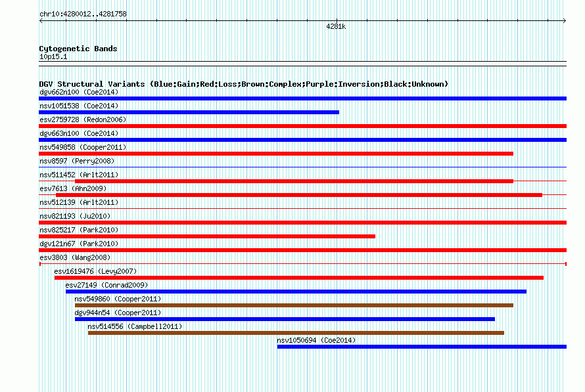Click the ruler's left arrow end

[41, 20]
